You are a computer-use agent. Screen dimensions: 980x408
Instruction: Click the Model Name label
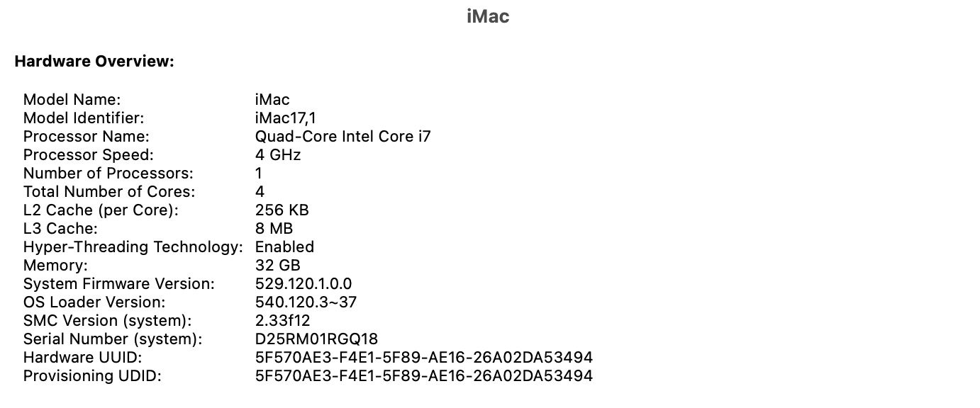pyautogui.click(x=72, y=99)
